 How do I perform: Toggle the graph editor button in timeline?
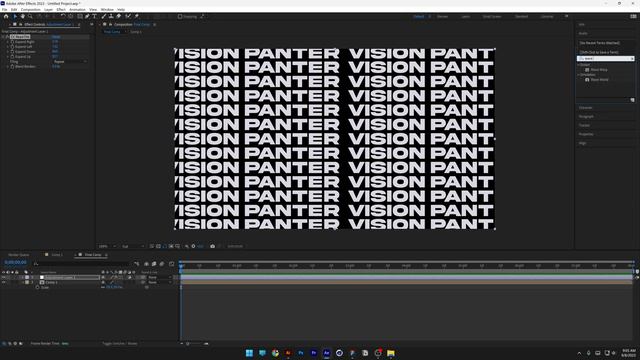tap(171, 264)
